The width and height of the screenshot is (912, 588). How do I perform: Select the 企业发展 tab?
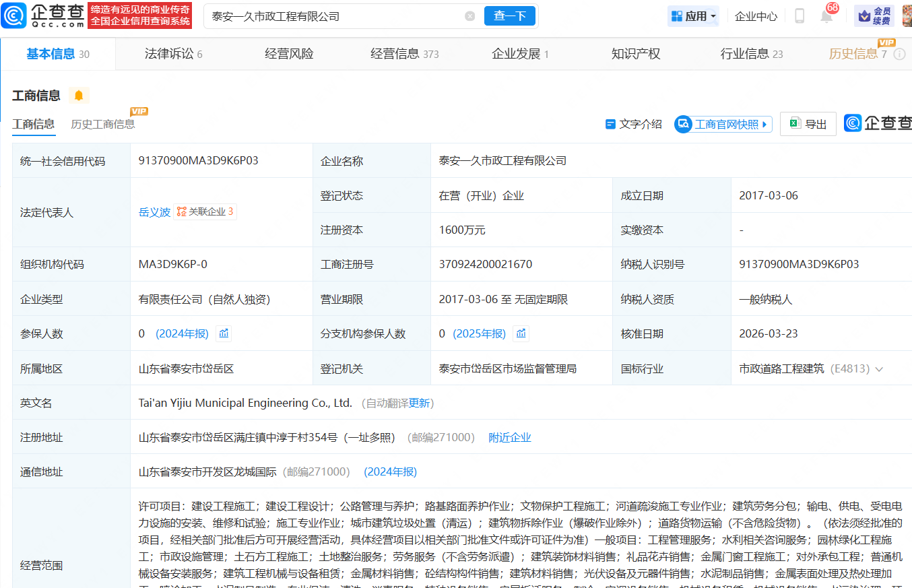click(521, 54)
